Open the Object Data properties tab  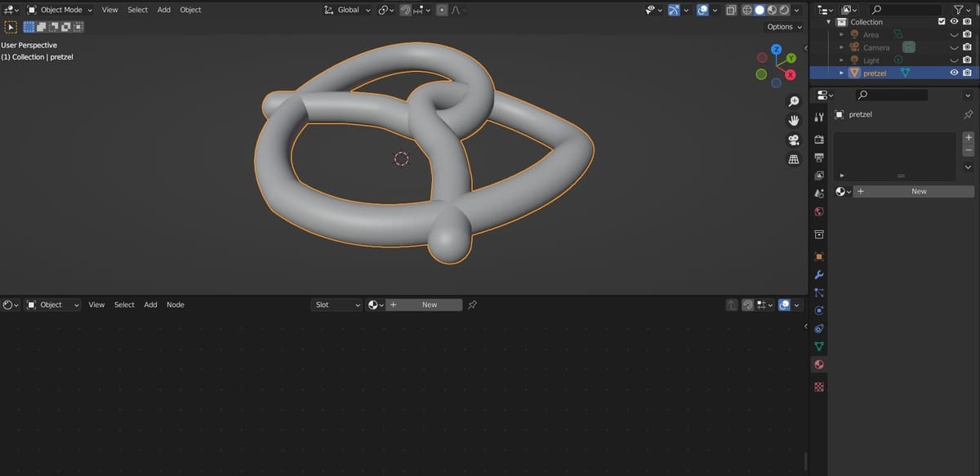819,346
